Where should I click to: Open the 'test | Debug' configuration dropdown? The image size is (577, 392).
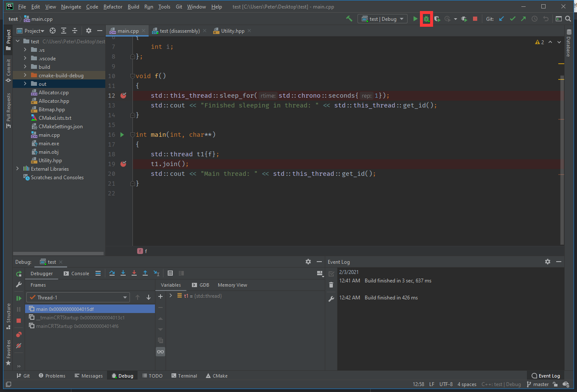click(383, 19)
